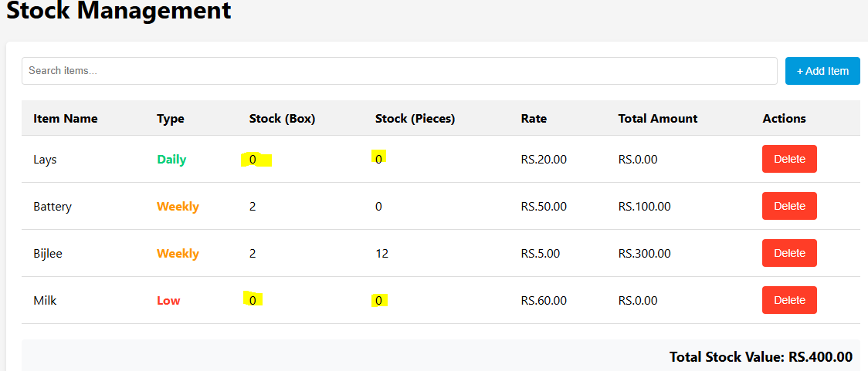Click Milk's highlighted Stock (Pieces) value
This screenshot has height=371, width=868.
pos(378,301)
